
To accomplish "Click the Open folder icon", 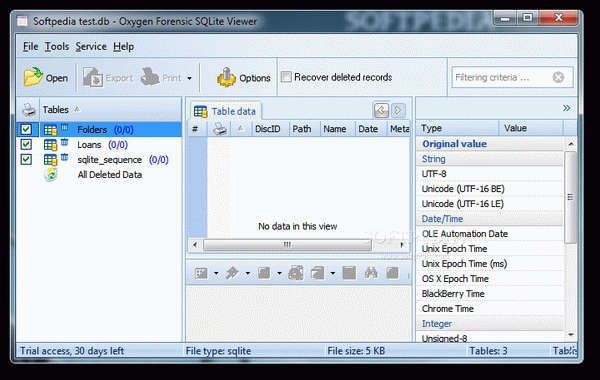I will 33,77.
